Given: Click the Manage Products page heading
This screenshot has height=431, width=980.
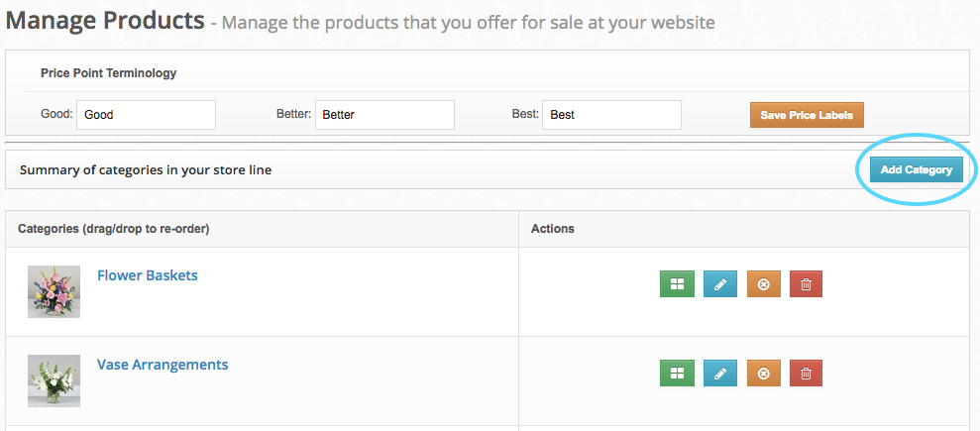Looking at the screenshot, I should tap(104, 21).
